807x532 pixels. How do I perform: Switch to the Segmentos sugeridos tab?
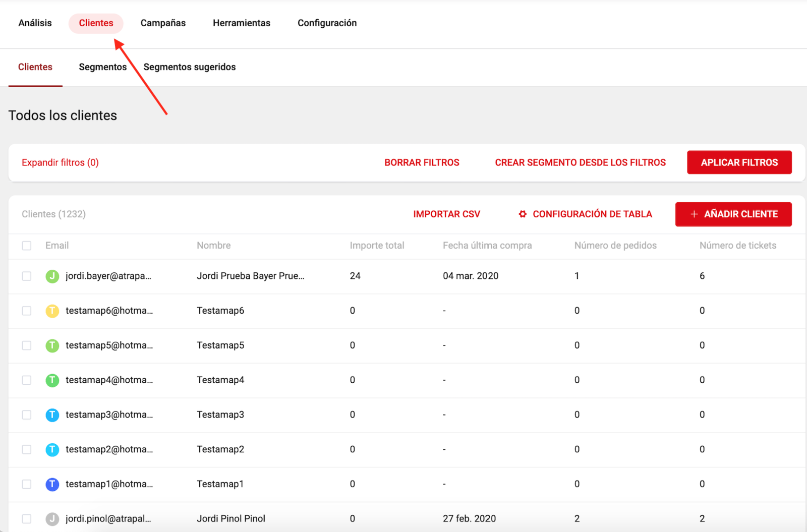tap(189, 67)
